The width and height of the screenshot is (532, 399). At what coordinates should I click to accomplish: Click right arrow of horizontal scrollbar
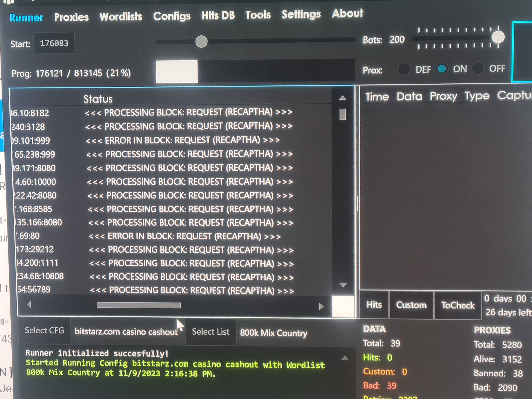[321, 306]
